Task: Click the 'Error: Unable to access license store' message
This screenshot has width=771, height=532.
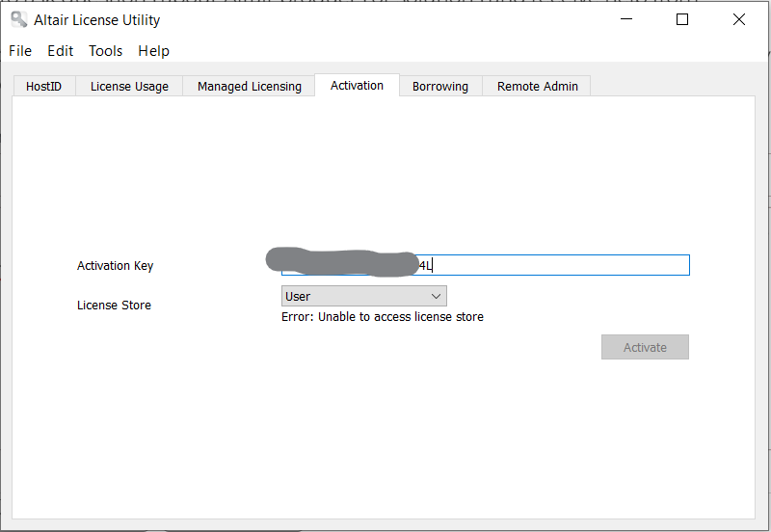Action: tap(382, 317)
